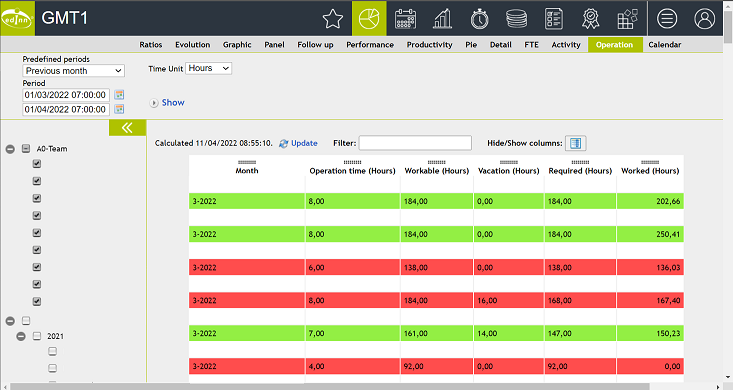Open the bar chart analysis icon
The height and width of the screenshot is (390, 733).
[x=442, y=19]
